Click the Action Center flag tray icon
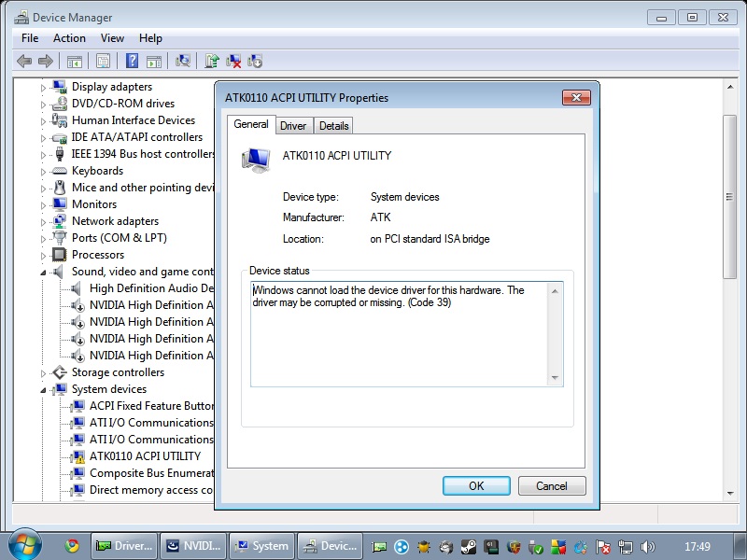 point(602,547)
